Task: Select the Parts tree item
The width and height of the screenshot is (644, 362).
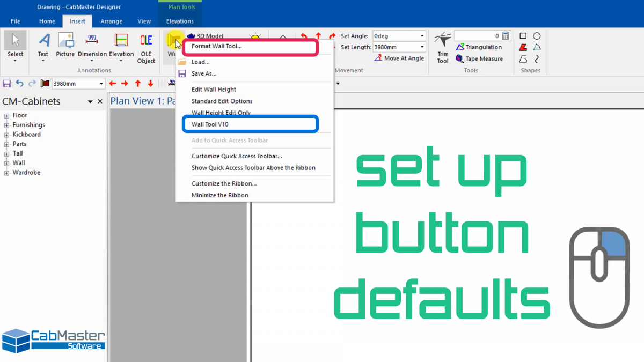Action: 19,144
